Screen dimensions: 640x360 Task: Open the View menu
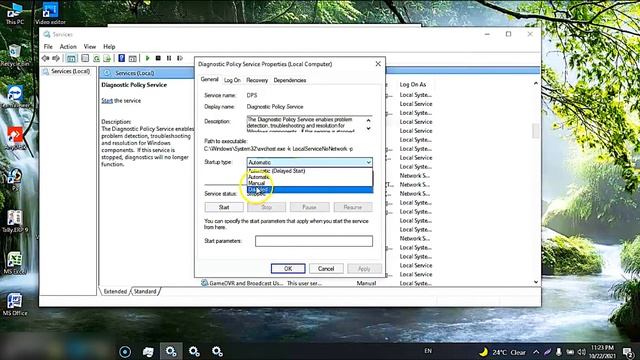(x=89, y=47)
